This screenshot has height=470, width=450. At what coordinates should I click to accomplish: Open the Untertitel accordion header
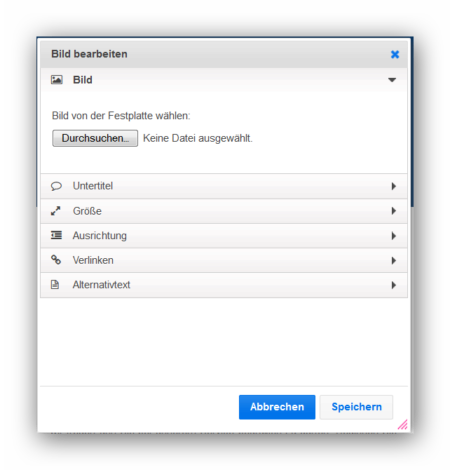point(224,186)
